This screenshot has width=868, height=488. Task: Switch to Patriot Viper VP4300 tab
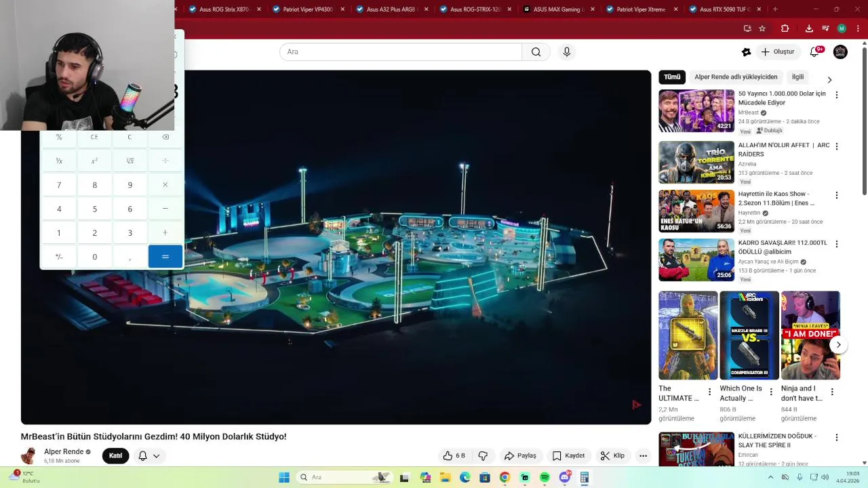[309, 9]
